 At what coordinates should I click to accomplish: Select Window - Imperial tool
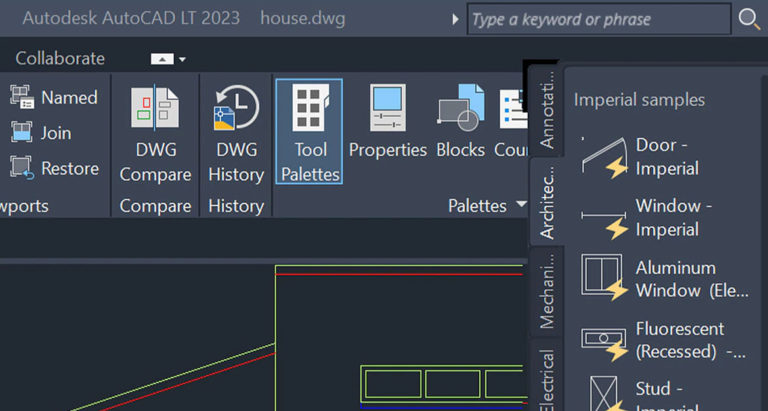click(x=648, y=218)
